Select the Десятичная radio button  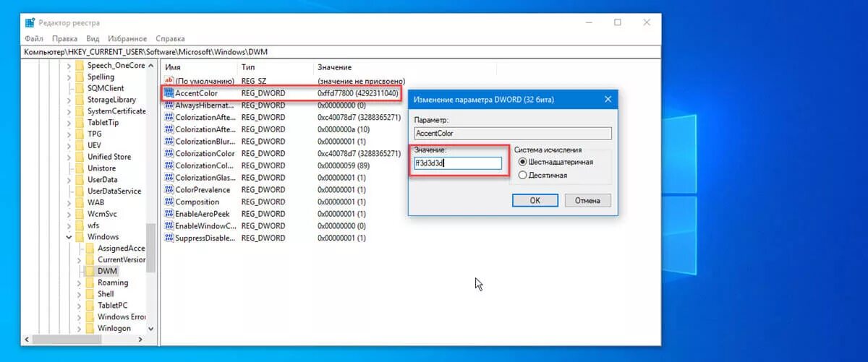tap(523, 175)
